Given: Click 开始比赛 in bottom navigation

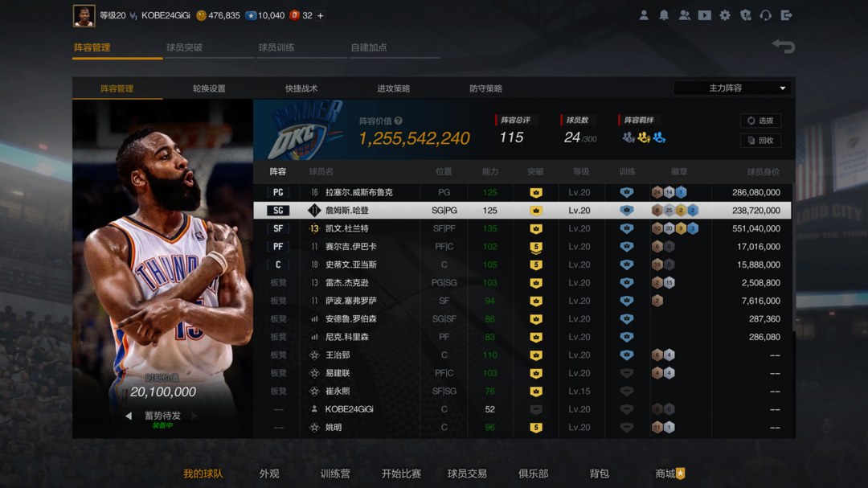Looking at the screenshot, I should pyautogui.click(x=401, y=474).
